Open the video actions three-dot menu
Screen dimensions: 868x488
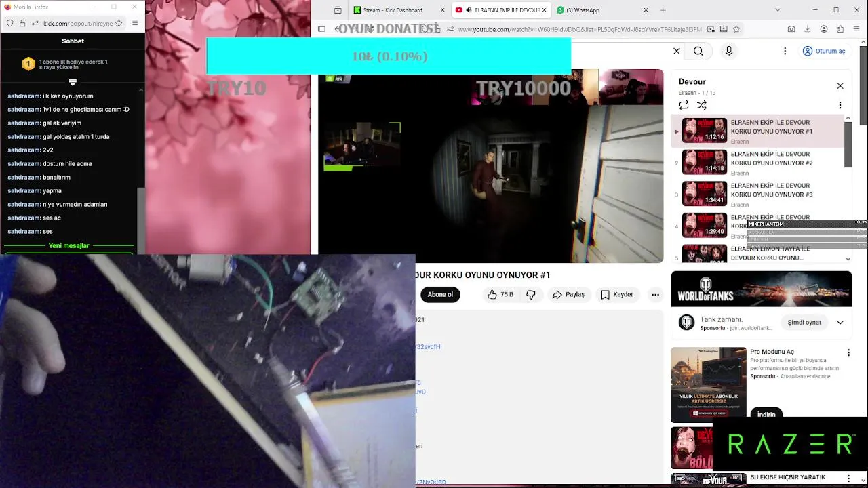pos(655,294)
